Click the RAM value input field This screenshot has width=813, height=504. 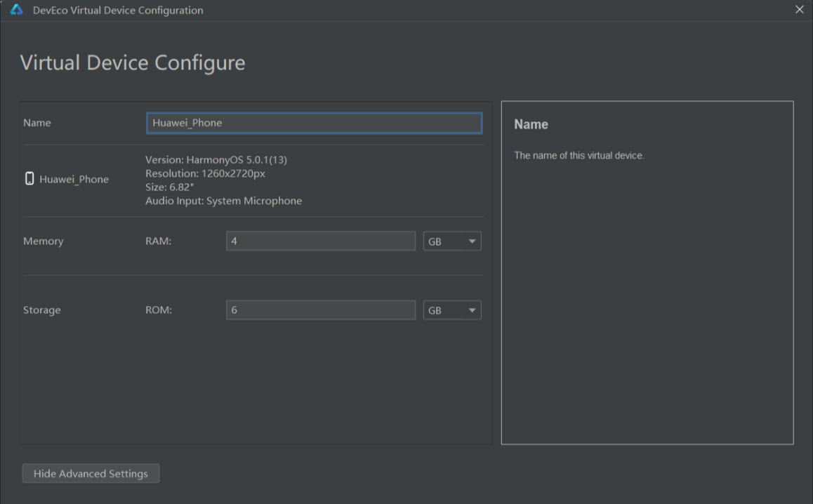[x=321, y=241]
